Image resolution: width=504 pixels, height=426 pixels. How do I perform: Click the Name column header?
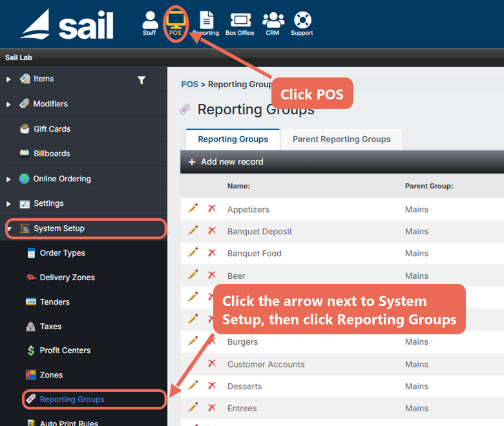tap(239, 186)
